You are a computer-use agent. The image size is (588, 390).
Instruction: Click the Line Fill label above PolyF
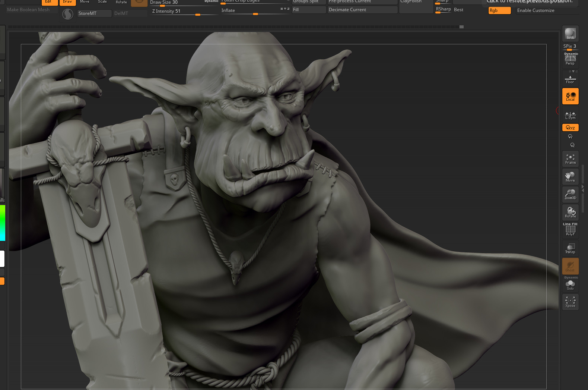(570, 224)
